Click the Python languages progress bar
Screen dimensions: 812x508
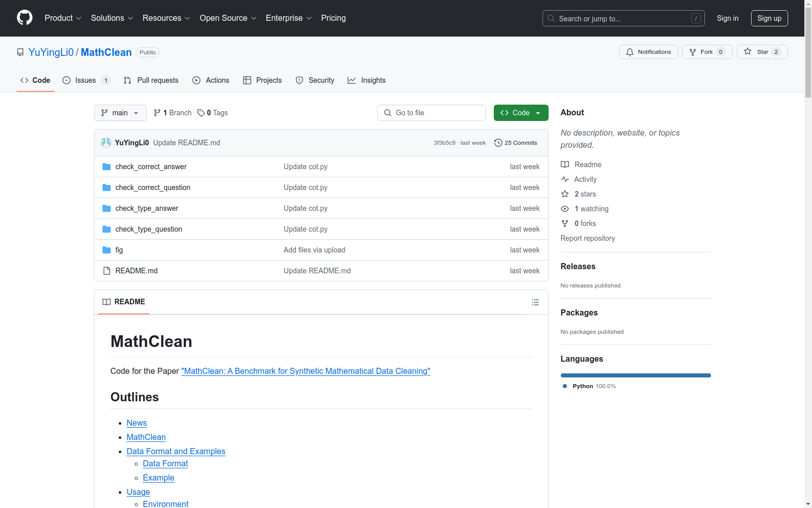click(636, 375)
